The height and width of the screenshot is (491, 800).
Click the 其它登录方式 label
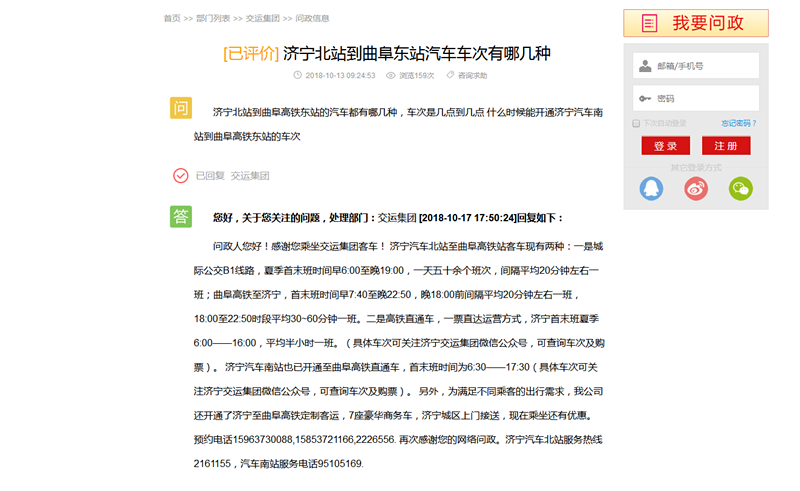[x=696, y=167]
